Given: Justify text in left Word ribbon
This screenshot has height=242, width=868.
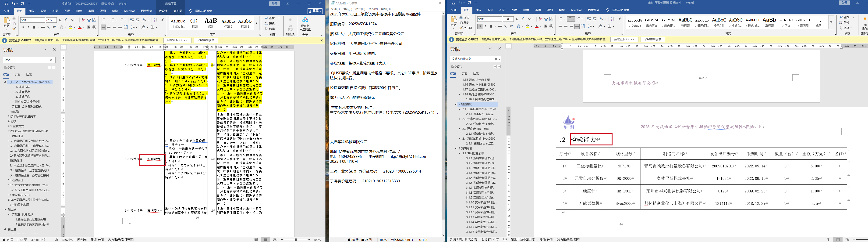Looking at the screenshot, I should (x=120, y=27).
